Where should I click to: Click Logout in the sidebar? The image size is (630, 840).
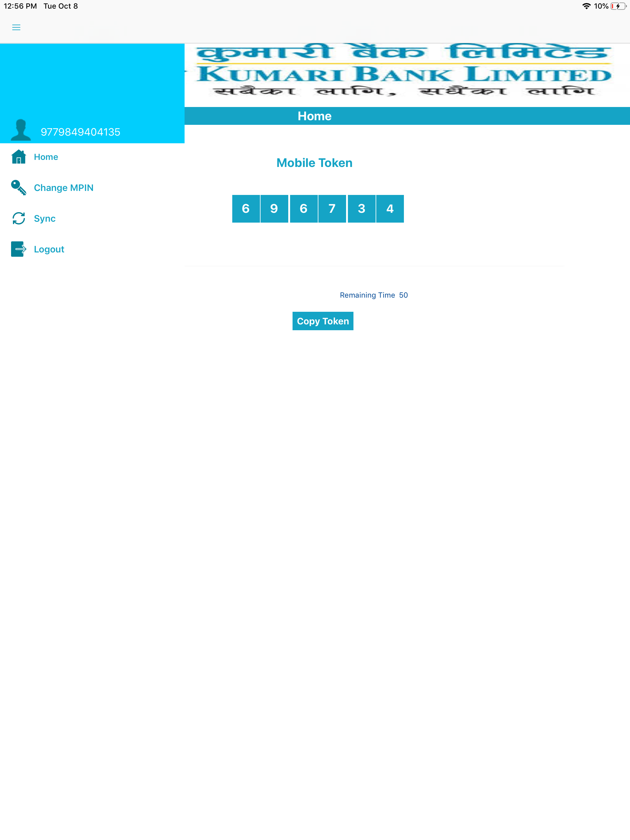coord(49,249)
